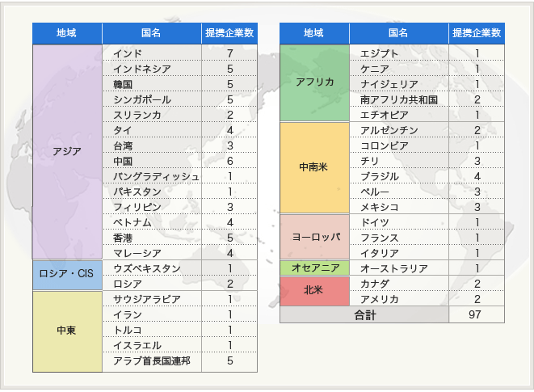
Task: Click the right table 提携企業数 header
Action: (x=477, y=33)
